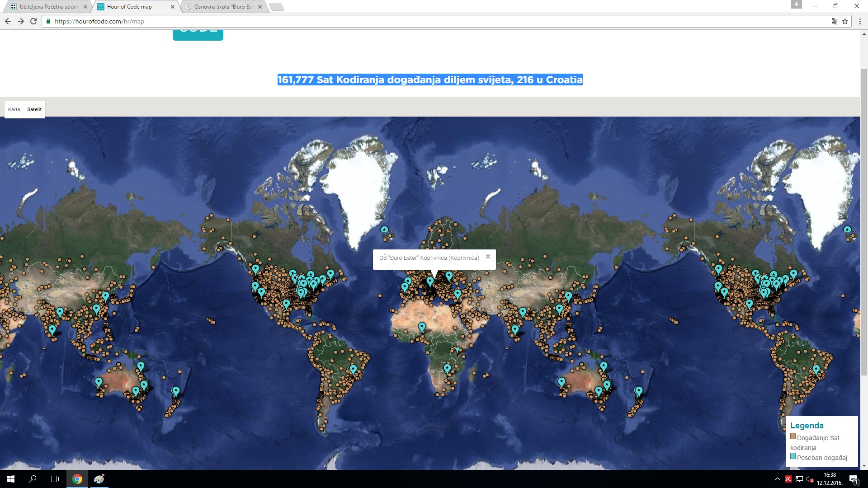Click the red antivirus tray icon
The width and height of the screenshot is (868, 488).
tap(788, 479)
